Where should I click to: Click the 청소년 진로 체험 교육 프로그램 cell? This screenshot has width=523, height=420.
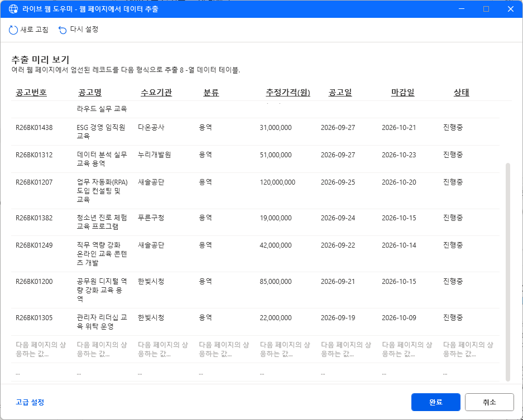coord(102,222)
